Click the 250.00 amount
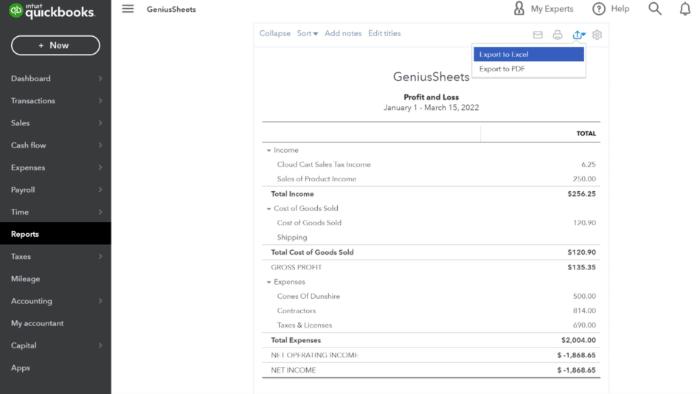Image resolution: width=700 pixels, height=394 pixels. 584,179
